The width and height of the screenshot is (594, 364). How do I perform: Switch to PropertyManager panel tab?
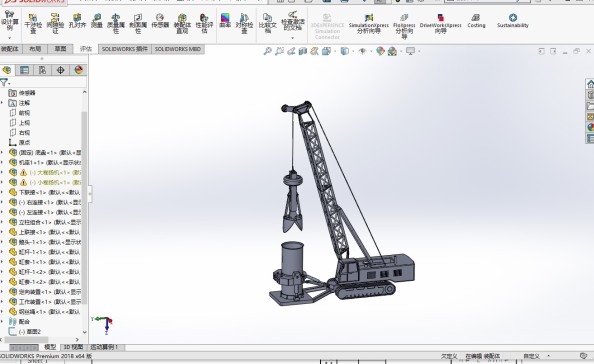(24, 70)
